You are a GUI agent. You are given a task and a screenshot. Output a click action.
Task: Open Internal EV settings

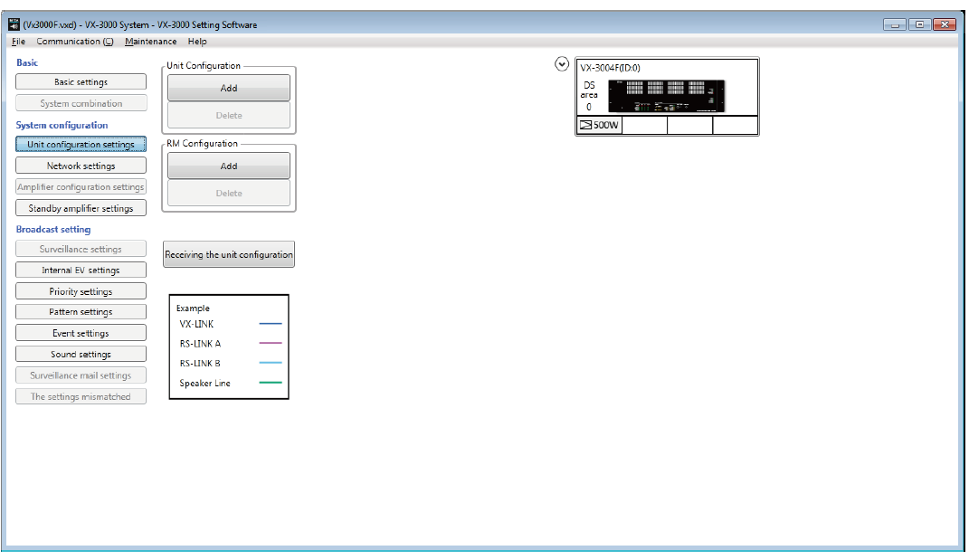click(81, 271)
